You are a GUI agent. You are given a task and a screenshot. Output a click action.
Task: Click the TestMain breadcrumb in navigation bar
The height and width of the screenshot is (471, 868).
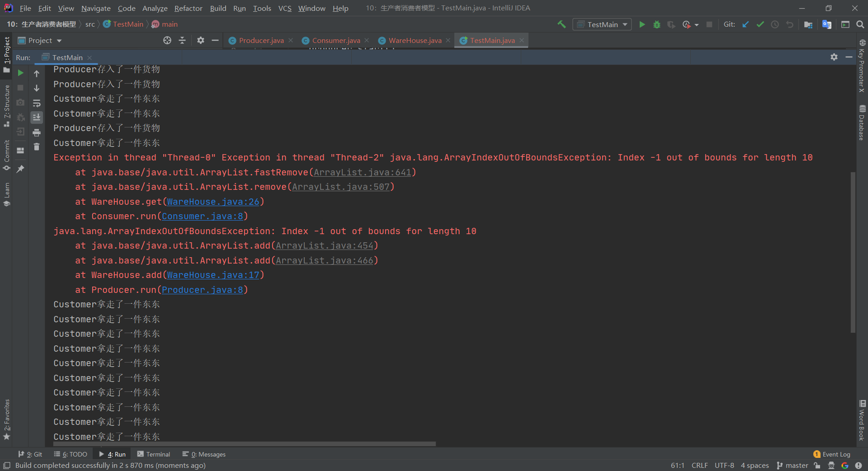pyautogui.click(x=123, y=24)
